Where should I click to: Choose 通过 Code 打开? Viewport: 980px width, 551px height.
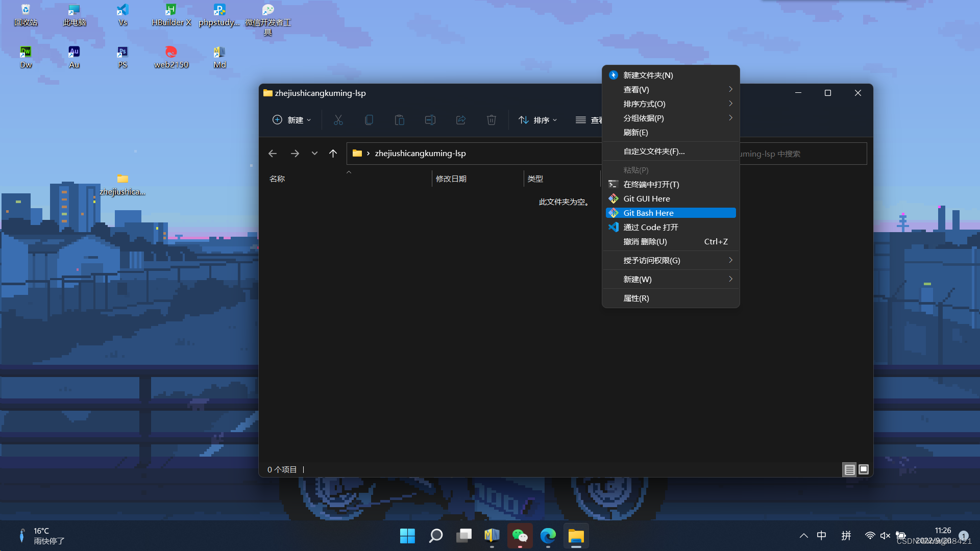671,227
